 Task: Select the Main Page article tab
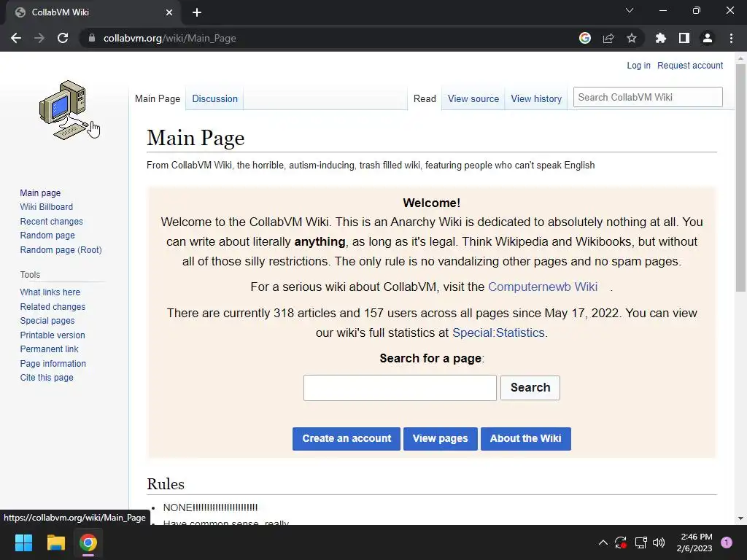(158, 98)
